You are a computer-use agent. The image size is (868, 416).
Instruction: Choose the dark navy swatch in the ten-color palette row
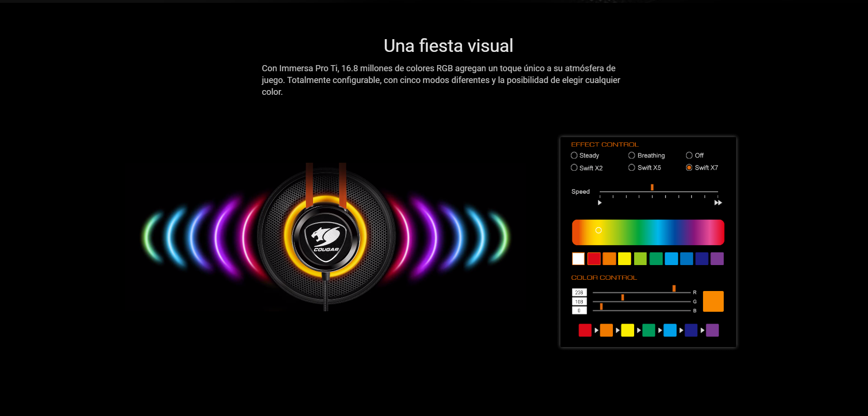[x=702, y=258]
